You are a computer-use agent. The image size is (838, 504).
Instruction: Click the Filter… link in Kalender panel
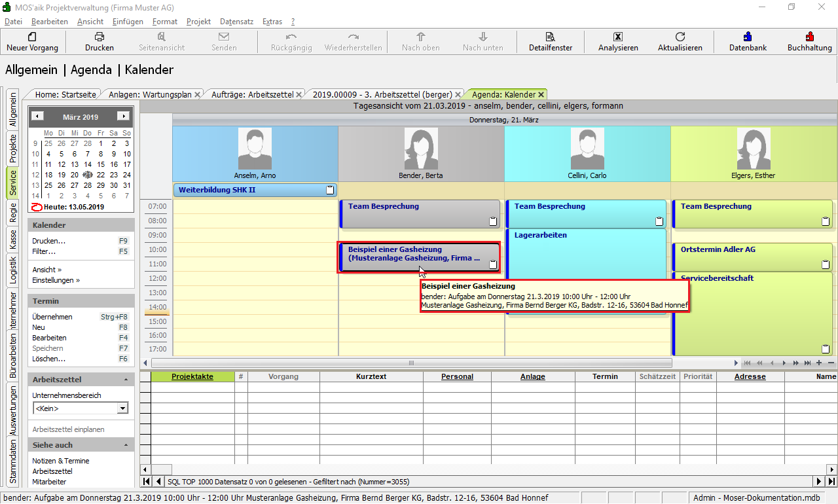pos(44,251)
